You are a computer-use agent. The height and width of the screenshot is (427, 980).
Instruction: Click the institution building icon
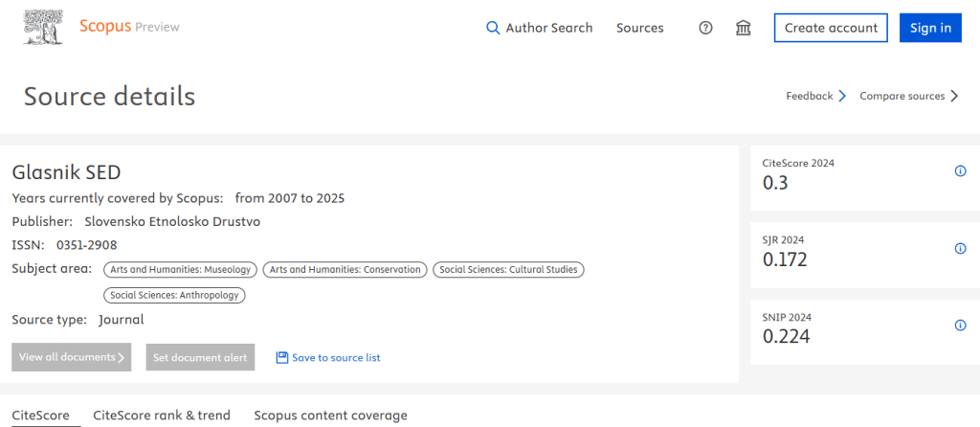tap(744, 28)
